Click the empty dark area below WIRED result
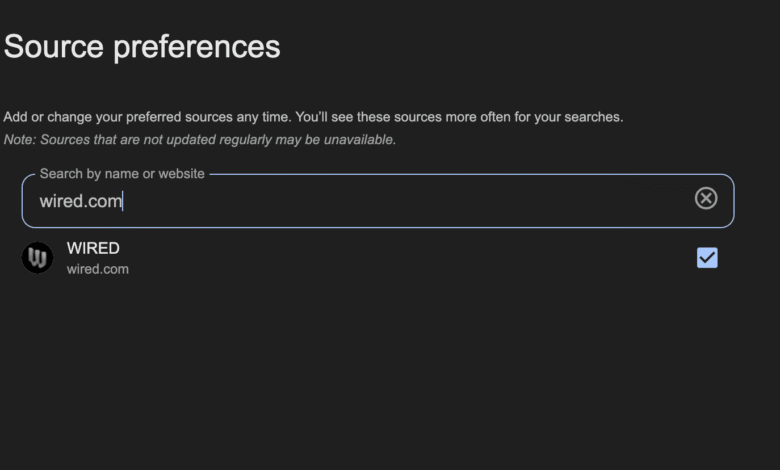 pyautogui.click(x=390, y=380)
